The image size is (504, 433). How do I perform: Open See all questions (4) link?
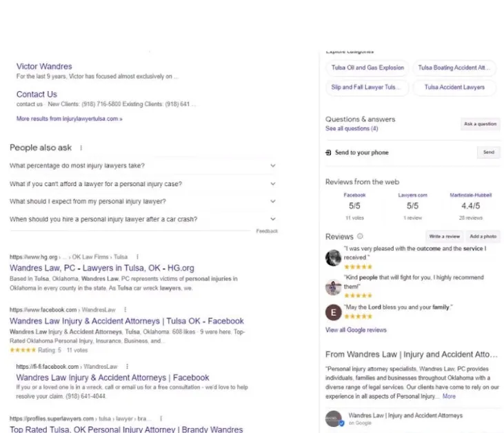352,128
